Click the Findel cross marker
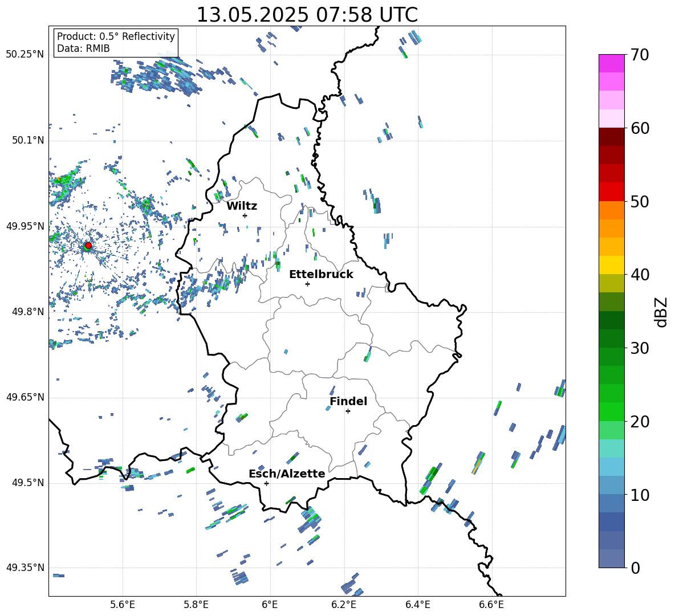Image resolution: width=675 pixels, height=616 pixels. (x=348, y=411)
